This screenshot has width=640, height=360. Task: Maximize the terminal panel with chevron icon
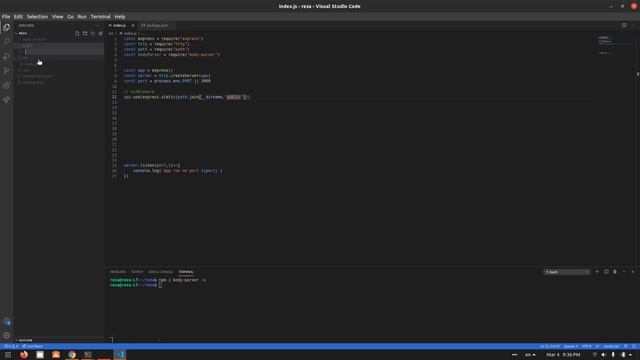[624, 272]
